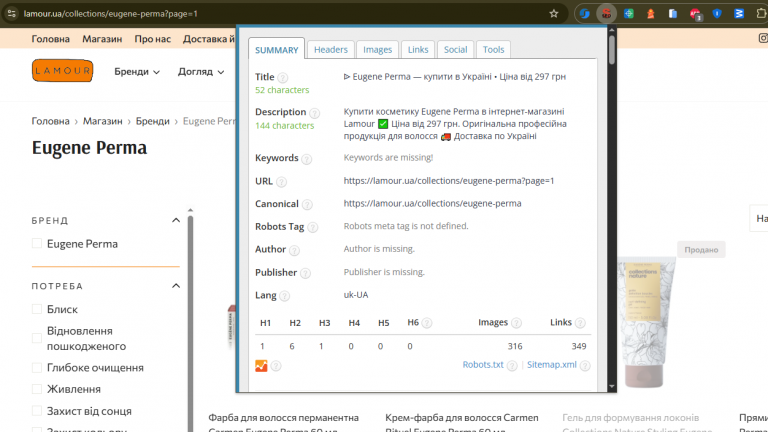Viewport: 768px width, 432px height.
Task: Show help for Description field
Action: pos(314,113)
